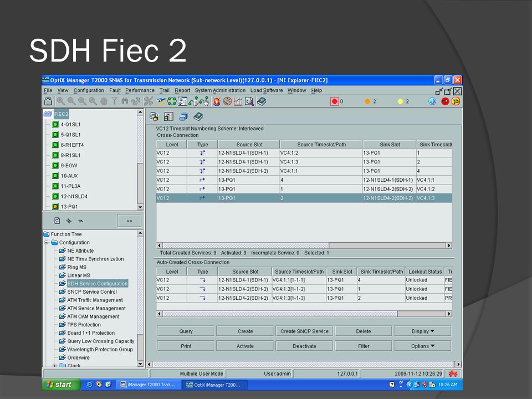Click the trail creation icon with hand pointer
532x399 pixels.
[204, 101]
